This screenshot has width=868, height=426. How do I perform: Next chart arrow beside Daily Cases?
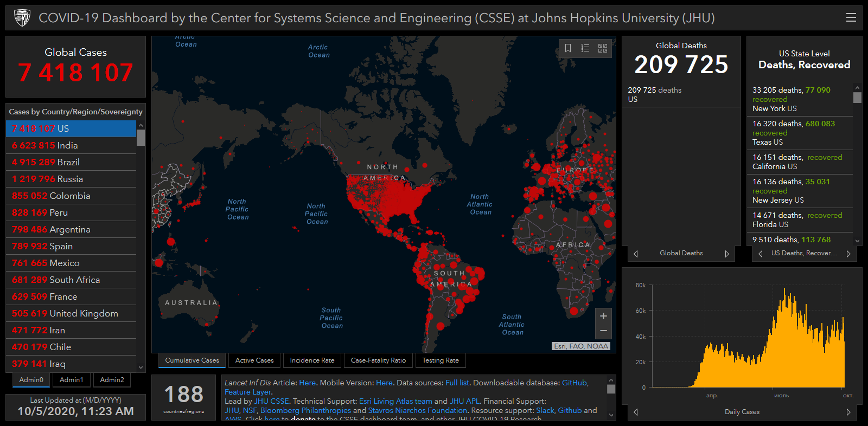848,412
